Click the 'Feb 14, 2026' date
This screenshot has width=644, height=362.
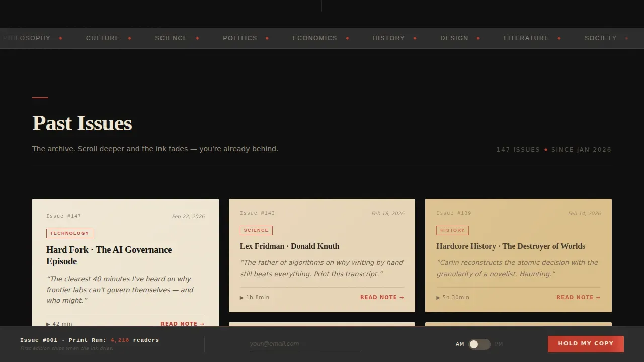(x=584, y=214)
